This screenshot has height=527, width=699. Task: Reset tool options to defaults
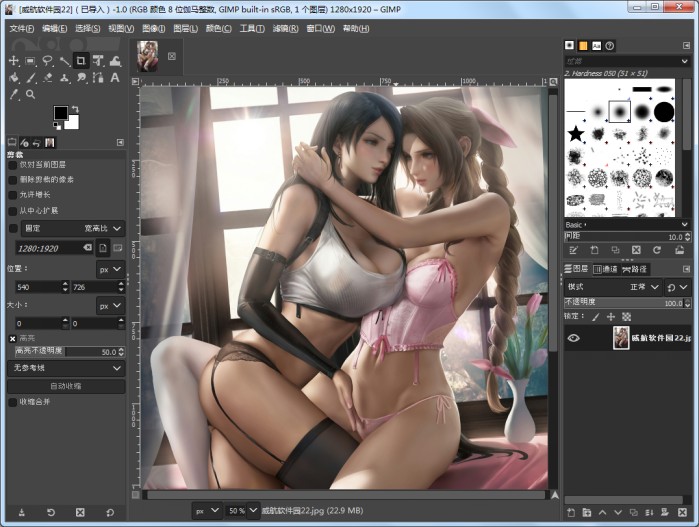pos(110,512)
